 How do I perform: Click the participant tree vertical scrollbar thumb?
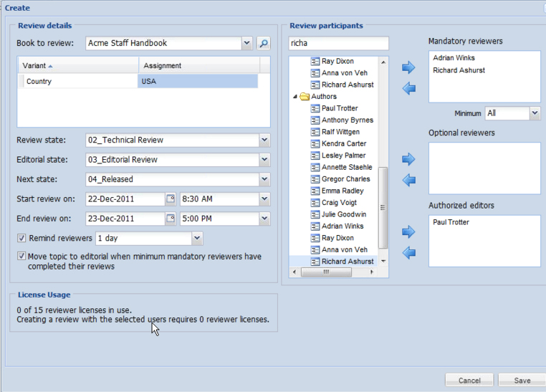tap(383, 208)
